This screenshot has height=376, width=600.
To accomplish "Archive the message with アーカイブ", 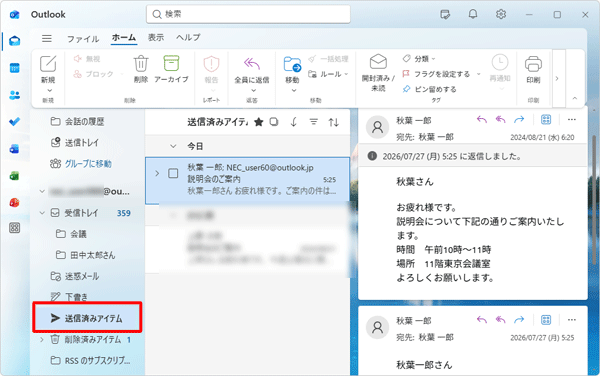I will [x=171, y=69].
